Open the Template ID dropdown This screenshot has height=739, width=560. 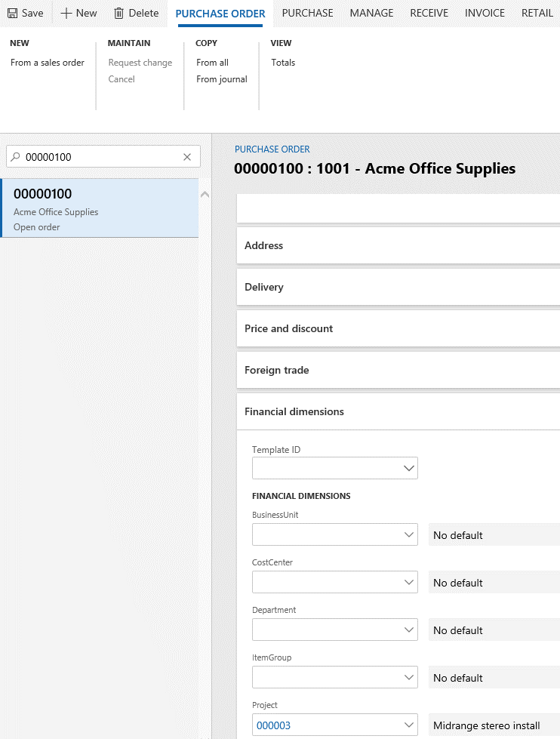click(x=408, y=468)
